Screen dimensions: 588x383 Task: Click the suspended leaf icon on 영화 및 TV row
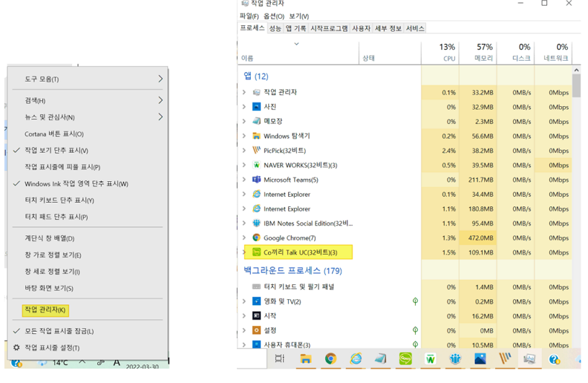point(415,301)
